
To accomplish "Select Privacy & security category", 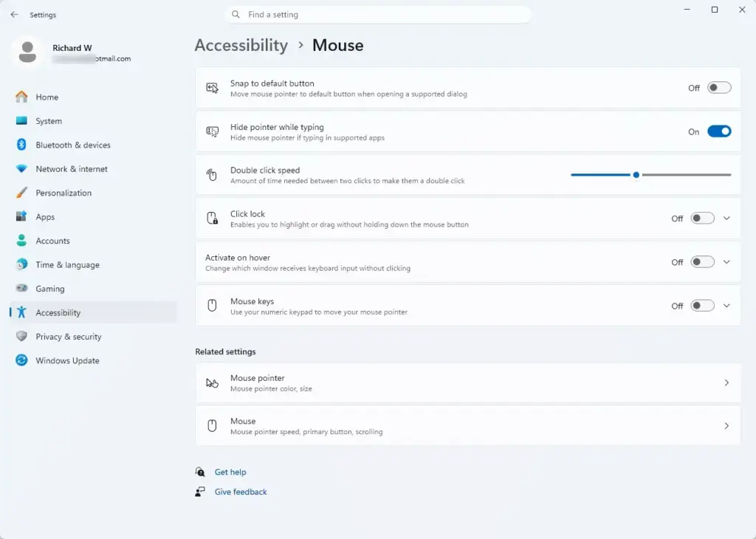I will pos(94,336).
